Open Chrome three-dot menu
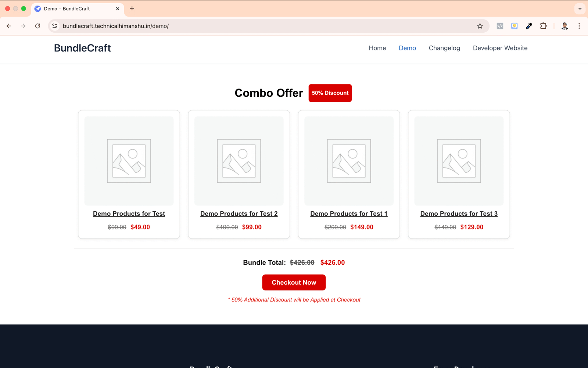This screenshot has height=368, width=588. 579,26
